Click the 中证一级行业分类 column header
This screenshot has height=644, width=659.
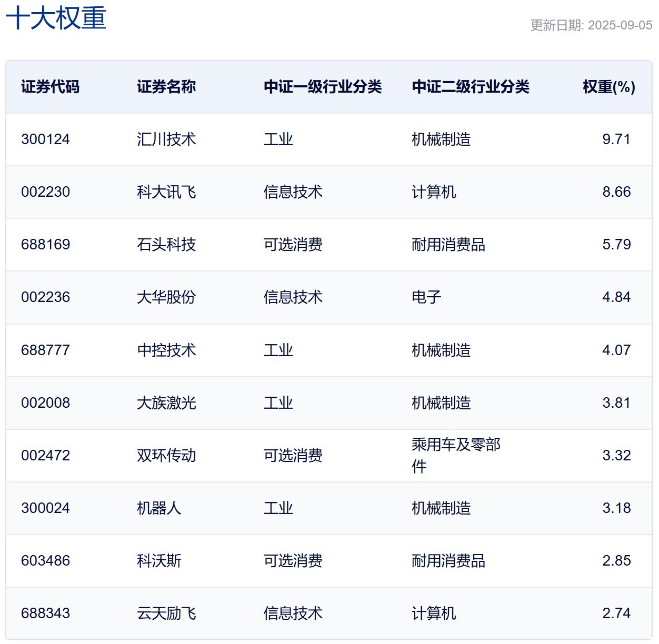tap(323, 87)
